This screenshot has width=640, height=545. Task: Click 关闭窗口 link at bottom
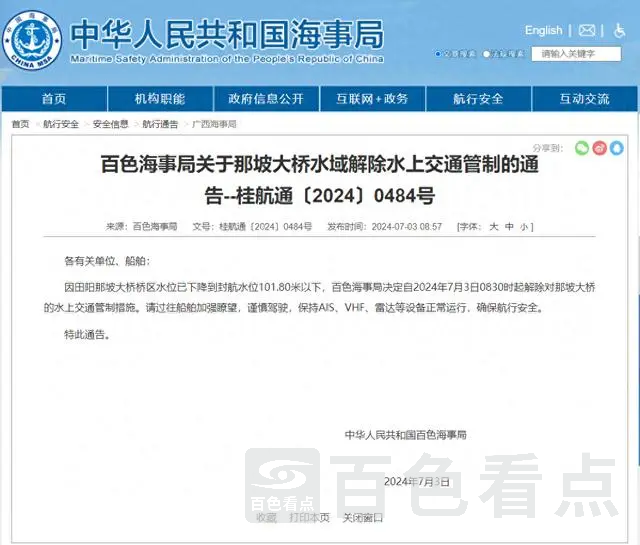(363, 518)
